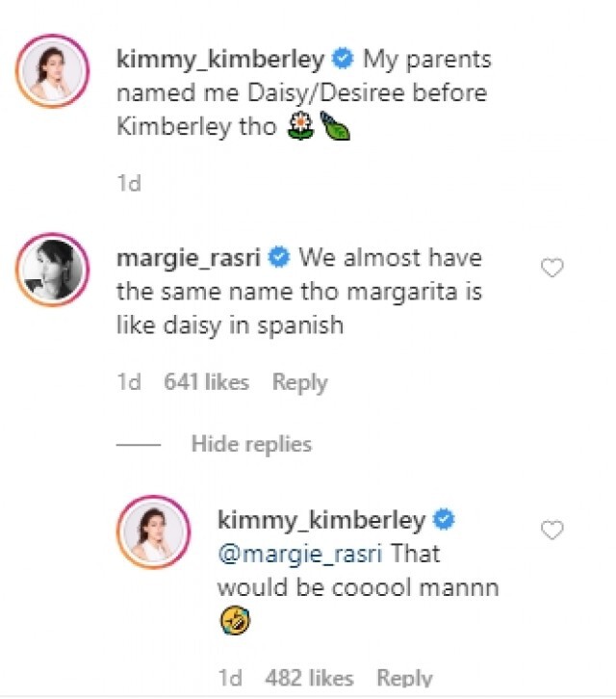Viewport: 616px width, 699px height.
Task: Click the 1d timestamp under the top comment
Action: pyautogui.click(x=128, y=183)
